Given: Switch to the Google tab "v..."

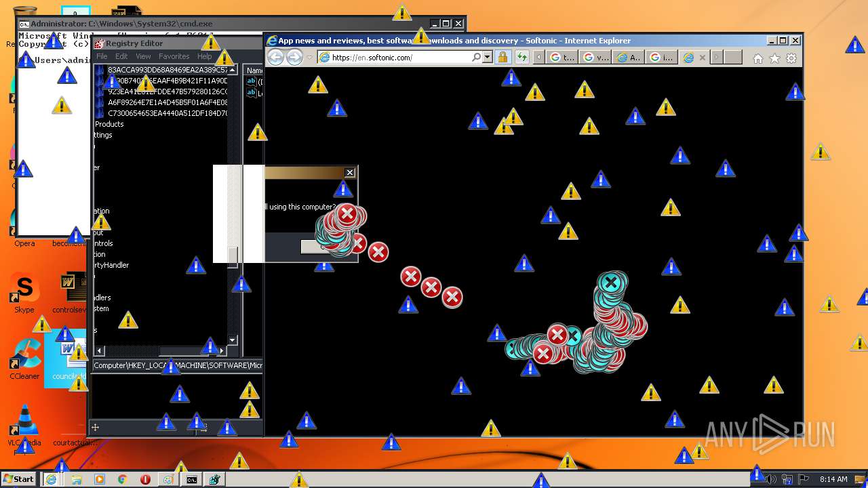Looking at the screenshot, I should (x=595, y=58).
